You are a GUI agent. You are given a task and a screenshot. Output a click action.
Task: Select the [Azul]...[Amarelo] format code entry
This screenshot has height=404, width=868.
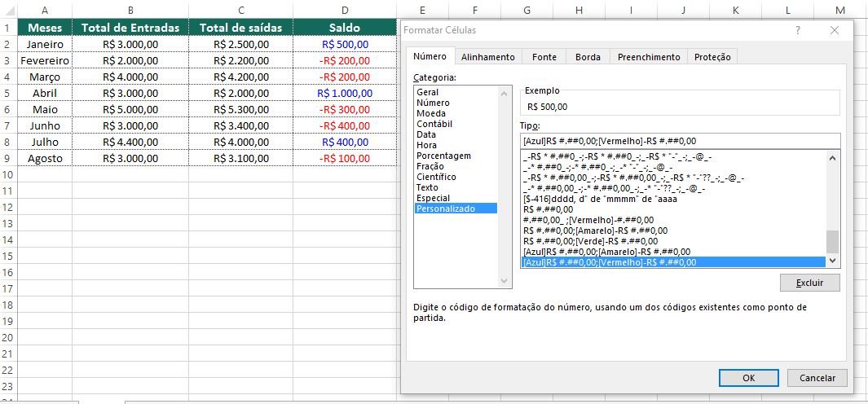coord(606,252)
